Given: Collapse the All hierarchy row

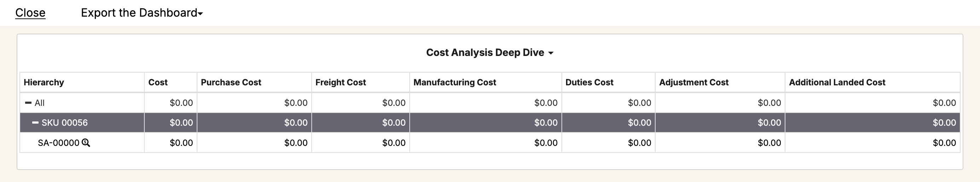Looking at the screenshot, I should 28,103.
